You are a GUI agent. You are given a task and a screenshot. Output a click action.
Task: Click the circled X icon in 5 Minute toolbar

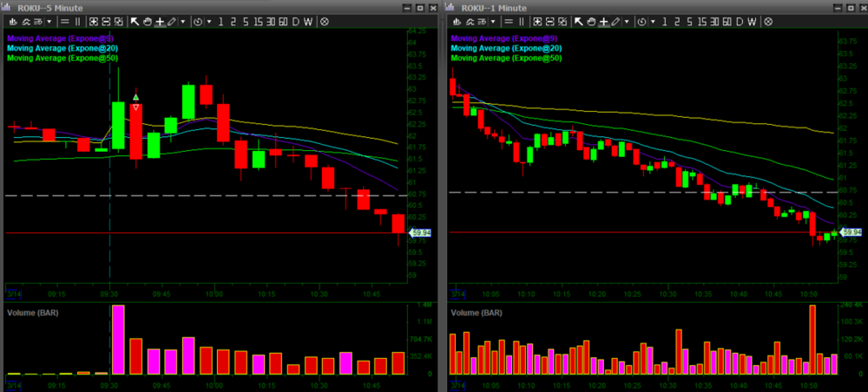324,21
